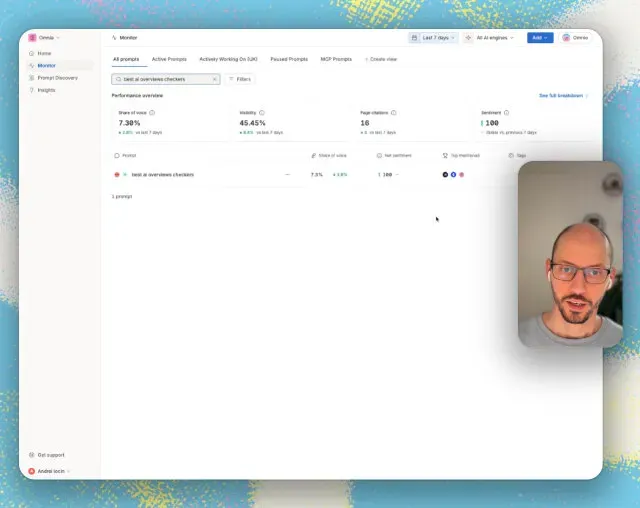
Task: Click the Top mentioned column header
Action: 461,155
